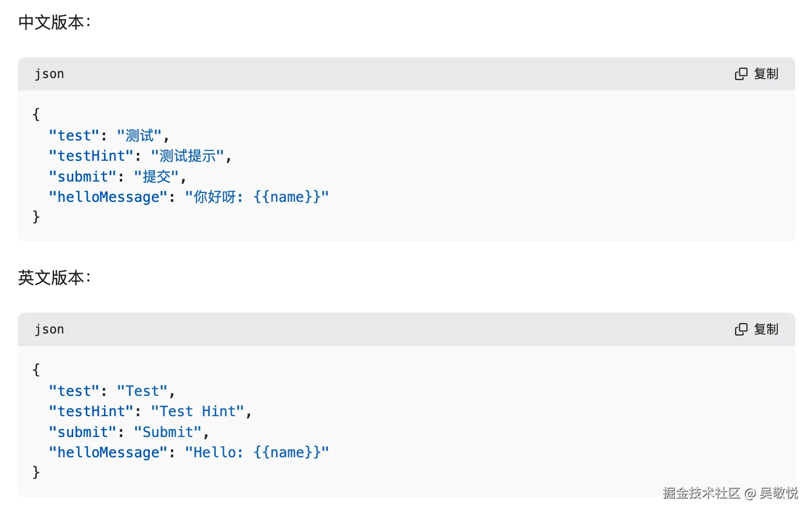
Task: Click the "Test Hint" string value
Action: 198,412
